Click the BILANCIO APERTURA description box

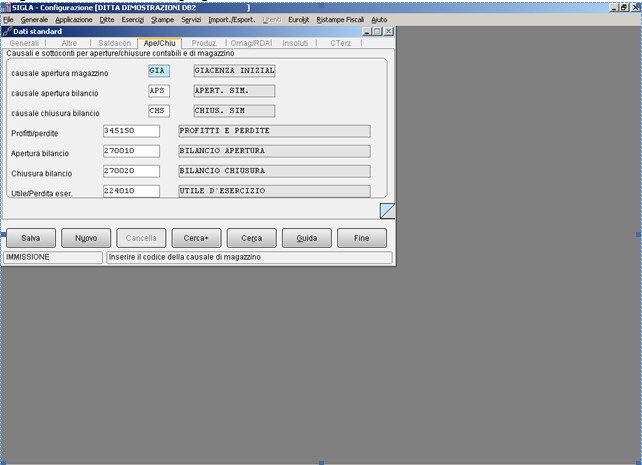click(274, 151)
